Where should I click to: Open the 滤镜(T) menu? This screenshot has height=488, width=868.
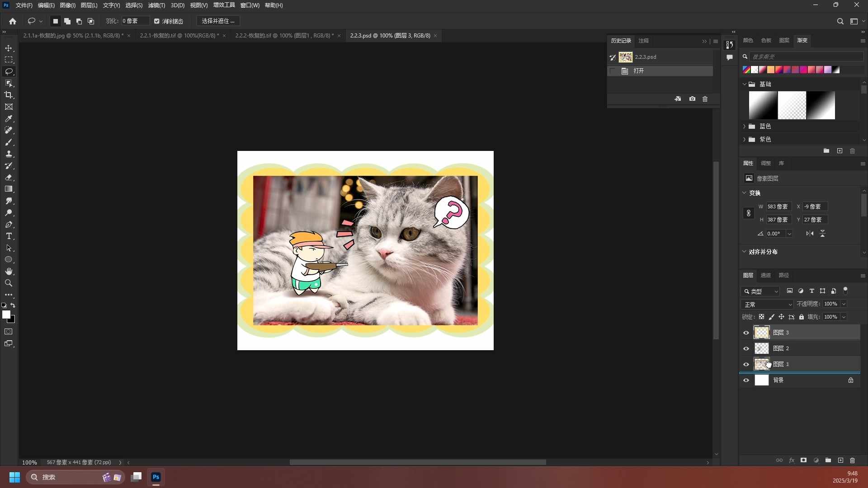coord(156,5)
